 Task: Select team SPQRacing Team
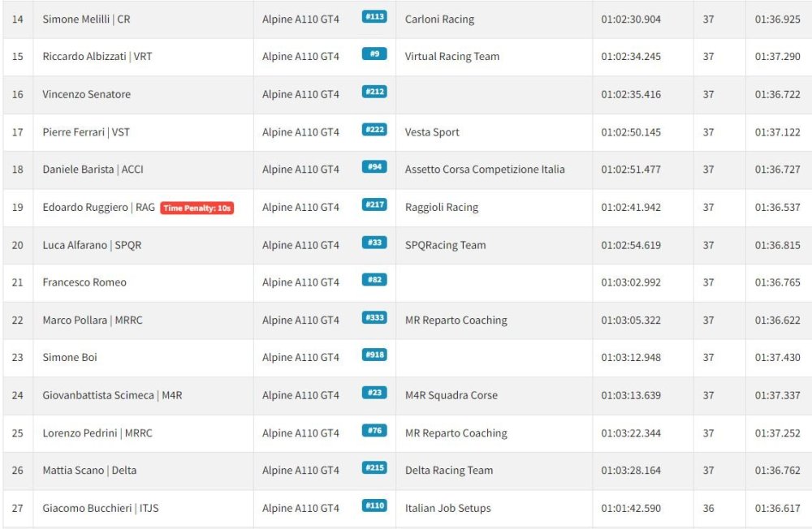tap(445, 245)
